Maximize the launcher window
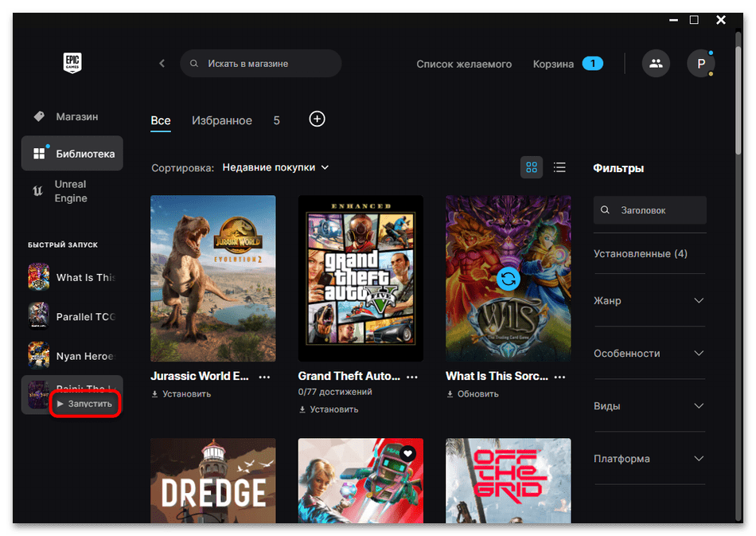Viewport: 756px width, 536px height. pos(694,20)
